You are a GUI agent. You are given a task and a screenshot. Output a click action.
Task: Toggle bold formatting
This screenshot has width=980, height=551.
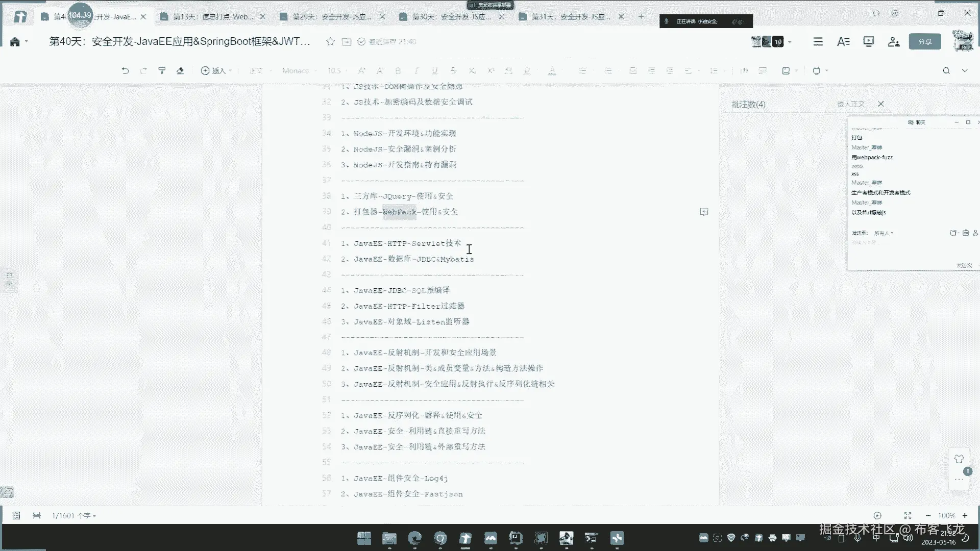pos(398,71)
